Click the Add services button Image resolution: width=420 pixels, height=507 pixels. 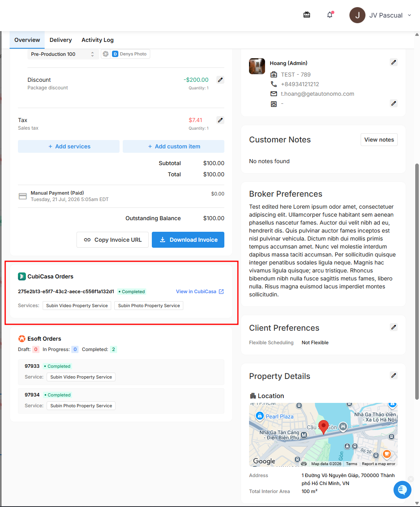click(x=69, y=146)
